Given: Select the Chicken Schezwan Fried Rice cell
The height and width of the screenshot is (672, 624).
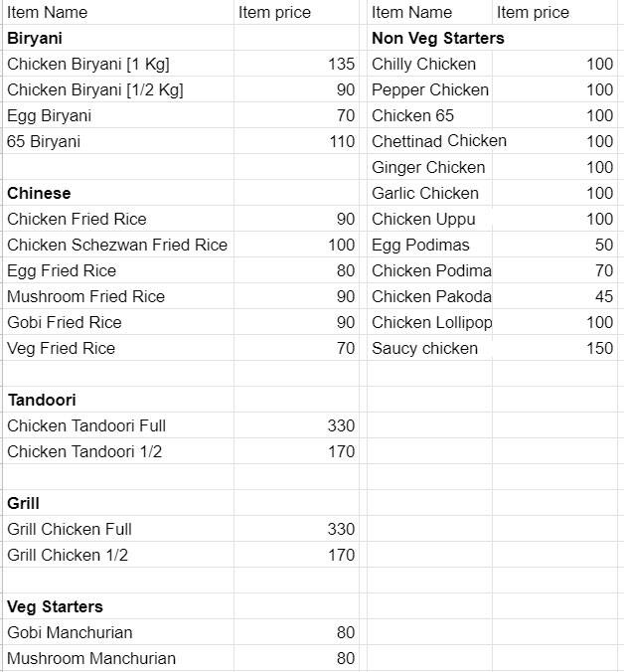Looking at the screenshot, I should point(117,245).
